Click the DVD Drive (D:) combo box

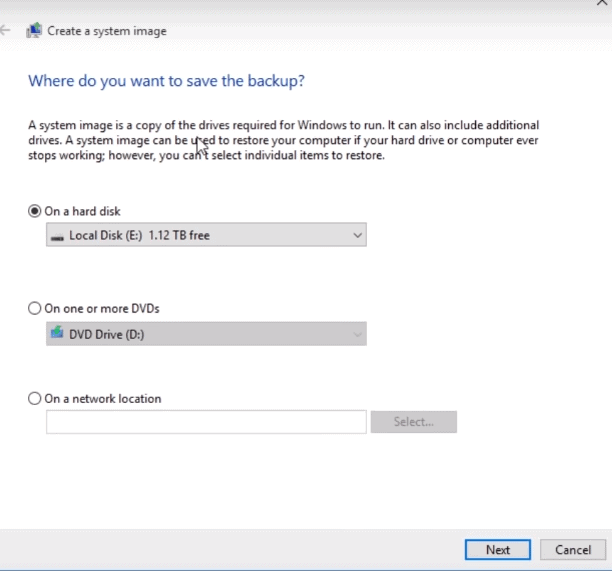[x=206, y=334]
